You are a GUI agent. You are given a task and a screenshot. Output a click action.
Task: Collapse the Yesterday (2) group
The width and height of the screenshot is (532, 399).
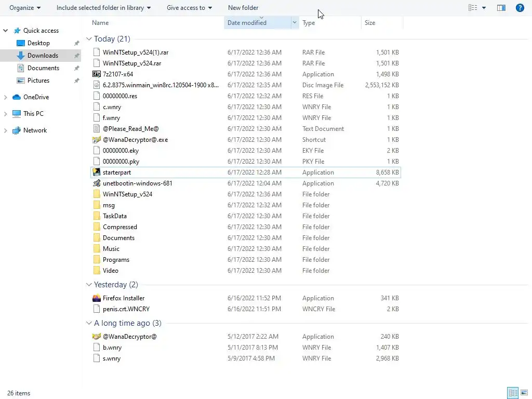coord(89,284)
